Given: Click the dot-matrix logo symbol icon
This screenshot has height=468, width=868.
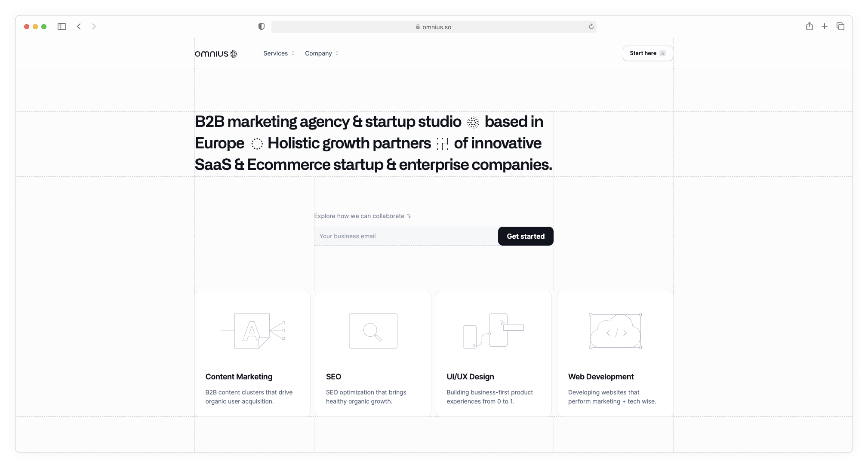Looking at the screenshot, I should point(234,53).
